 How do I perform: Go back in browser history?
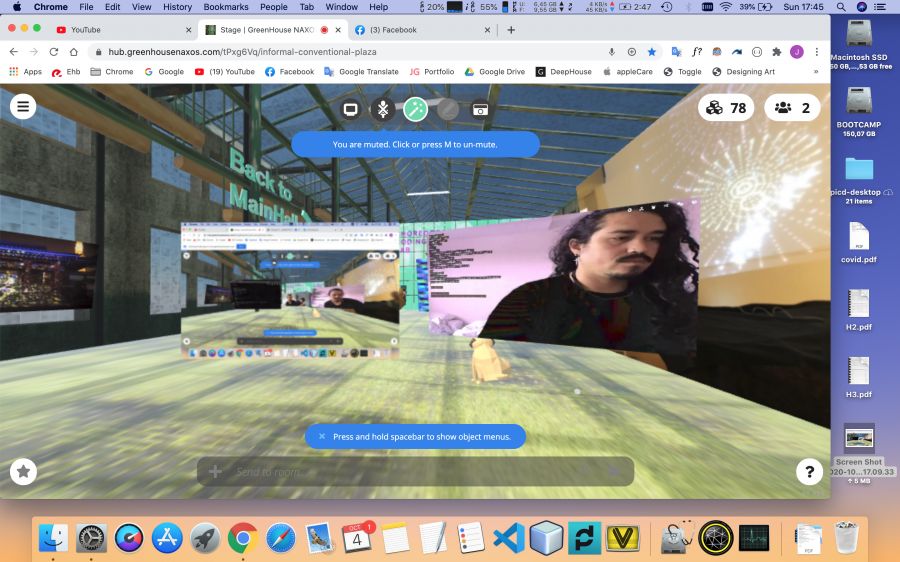[14, 52]
